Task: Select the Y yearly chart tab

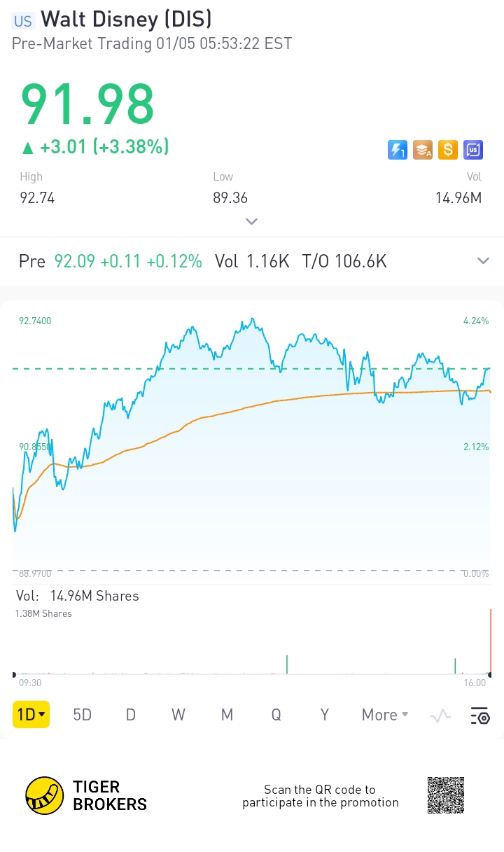Action: pyautogui.click(x=325, y=715)
